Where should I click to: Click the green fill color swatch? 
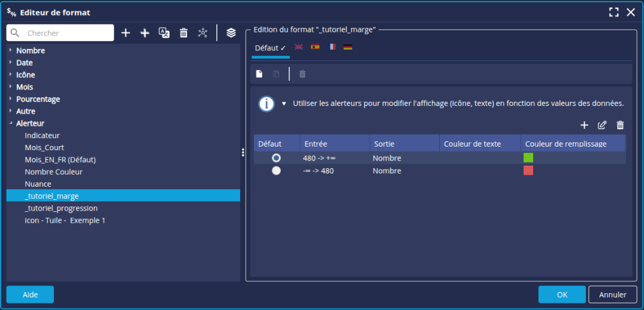tap(528, 158)
